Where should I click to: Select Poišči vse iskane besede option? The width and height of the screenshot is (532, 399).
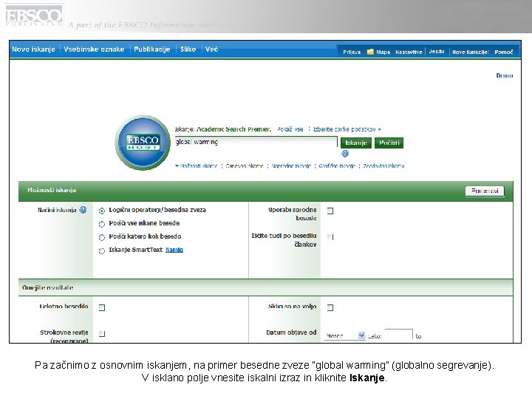(102, 224)
